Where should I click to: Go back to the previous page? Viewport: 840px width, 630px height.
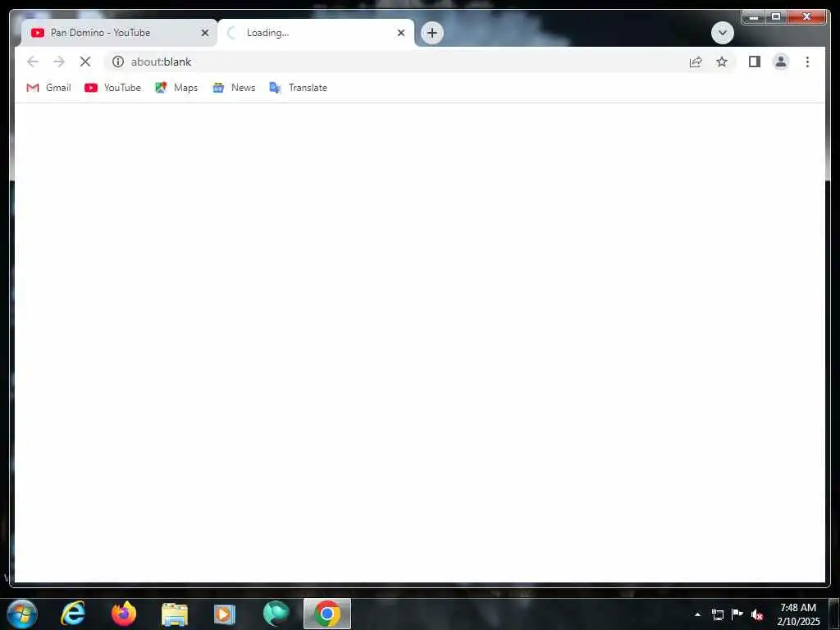[x=33, y=62]
